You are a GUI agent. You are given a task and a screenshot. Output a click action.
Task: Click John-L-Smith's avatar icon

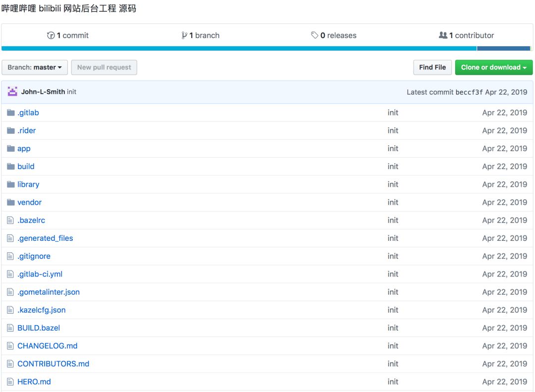point(12,92)
